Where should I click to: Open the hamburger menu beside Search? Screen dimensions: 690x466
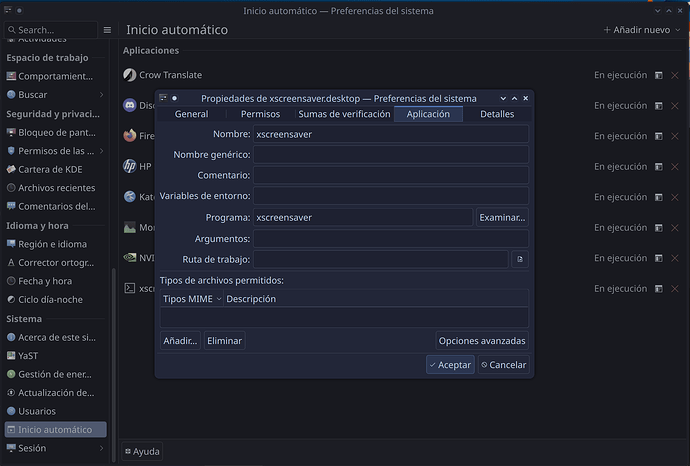(x=107, y=30)
